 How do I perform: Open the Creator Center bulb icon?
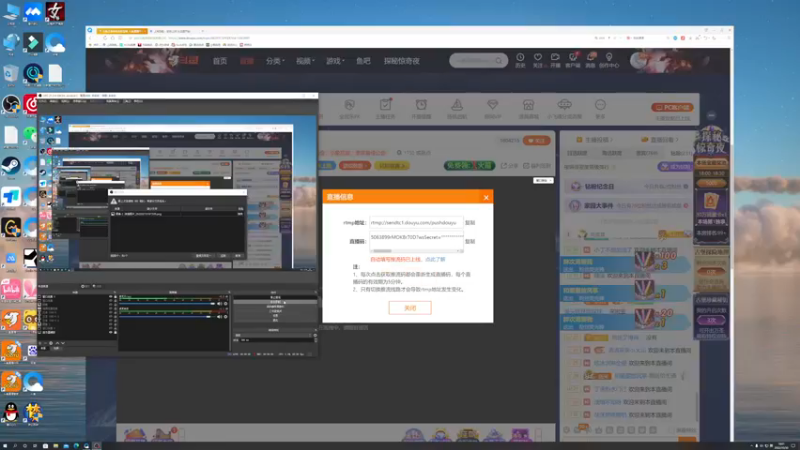[609, 58]
